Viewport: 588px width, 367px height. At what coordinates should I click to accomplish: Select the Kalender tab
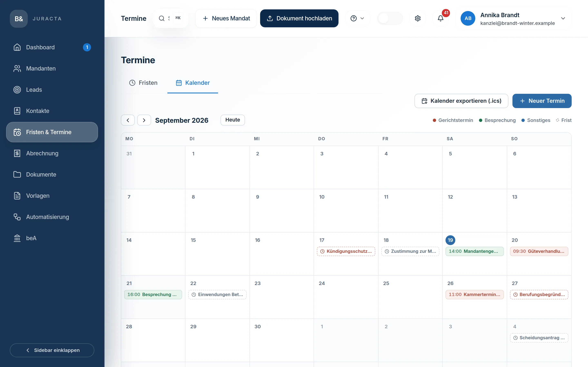click(x=193, y=83)
